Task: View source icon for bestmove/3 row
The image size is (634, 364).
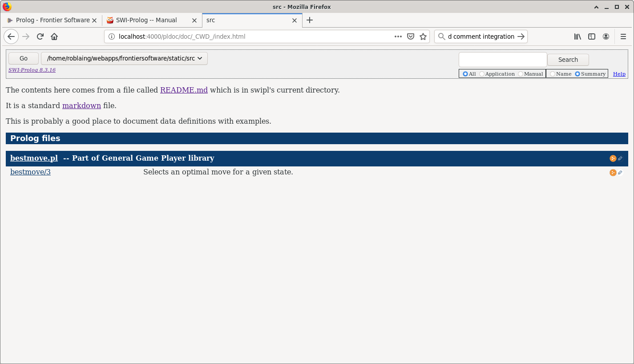Action: click(x=613, y=173)
